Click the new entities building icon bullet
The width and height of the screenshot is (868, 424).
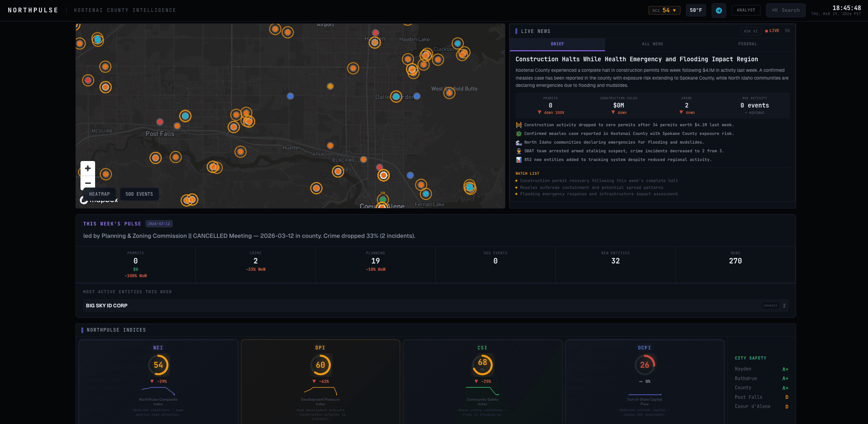tap(518, 160)
